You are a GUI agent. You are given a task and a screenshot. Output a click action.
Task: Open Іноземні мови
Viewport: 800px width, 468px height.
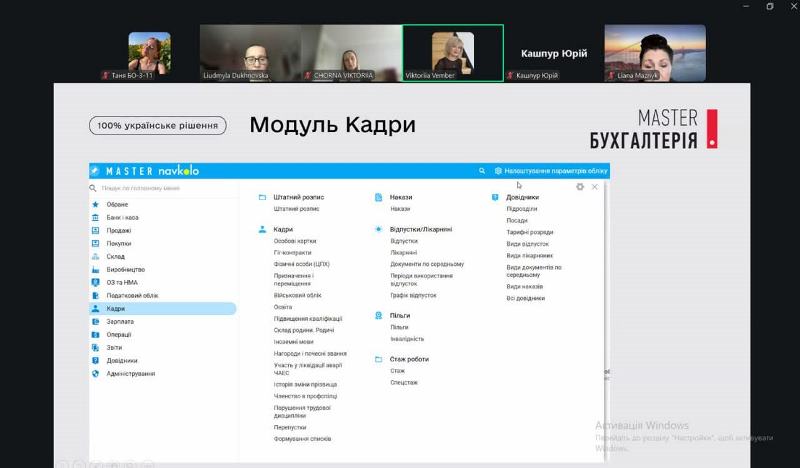(x=293, y=342)
